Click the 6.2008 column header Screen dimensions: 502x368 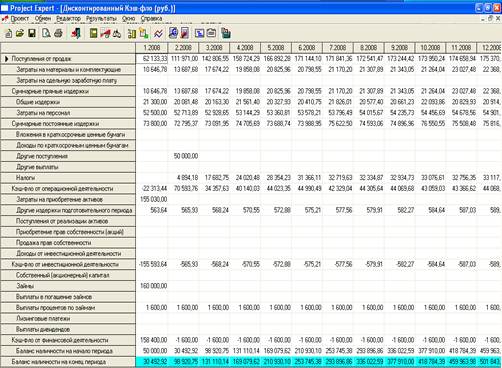click(x=307, y=48)
